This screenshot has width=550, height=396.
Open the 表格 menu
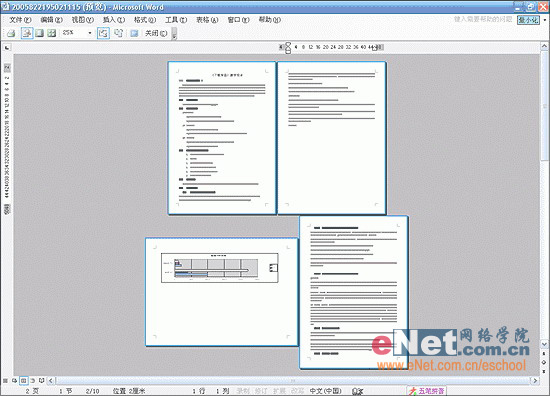point(207,20)
